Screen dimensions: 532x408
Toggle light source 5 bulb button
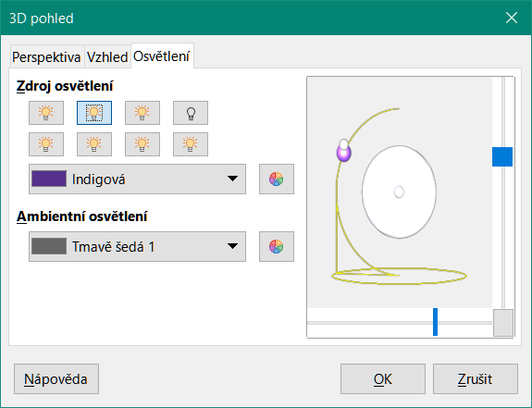[x=46, y=144]
